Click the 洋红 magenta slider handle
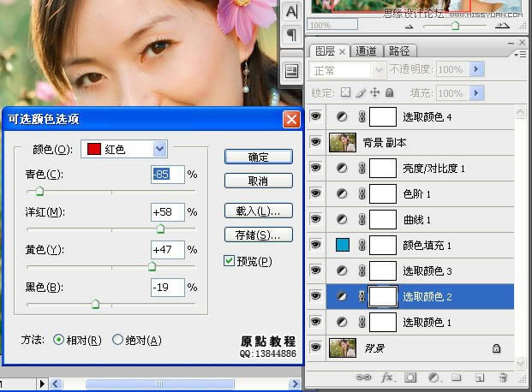 pyautogui.click(x=160, y=229)
